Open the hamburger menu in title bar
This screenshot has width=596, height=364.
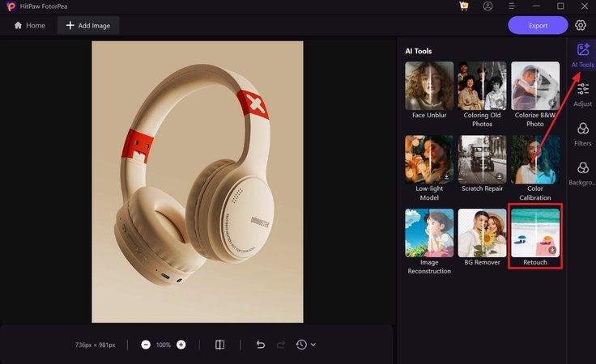click(x=512, y=6)
